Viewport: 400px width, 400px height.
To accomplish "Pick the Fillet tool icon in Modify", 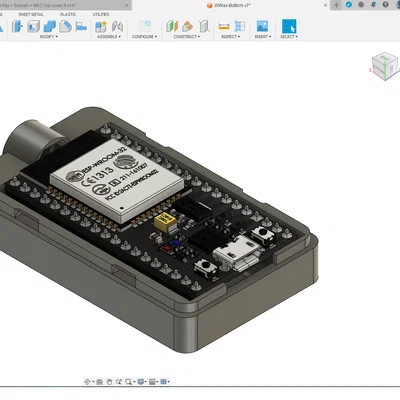I will pos(65,26).
